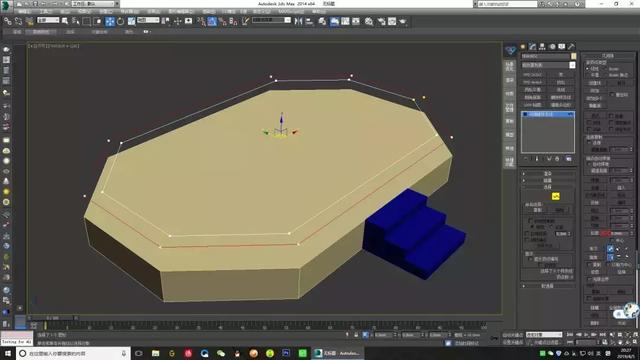Image resolution: width=640 pixels, height=360 pixels.
Task: Switch to the Hierarchy command panel tab
Action: point(542,47)
